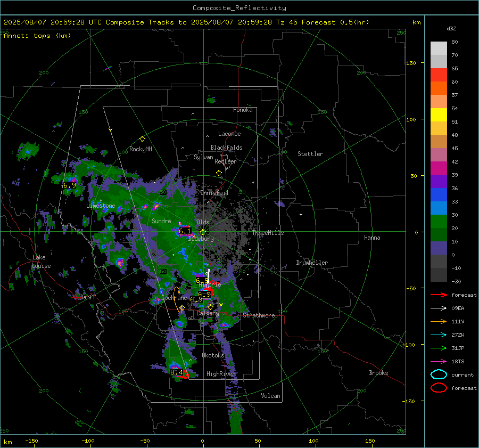Pick the orange 60-57 dBZ color swatch
Viewport: 479px width, 448px height.
pos(439,88)
